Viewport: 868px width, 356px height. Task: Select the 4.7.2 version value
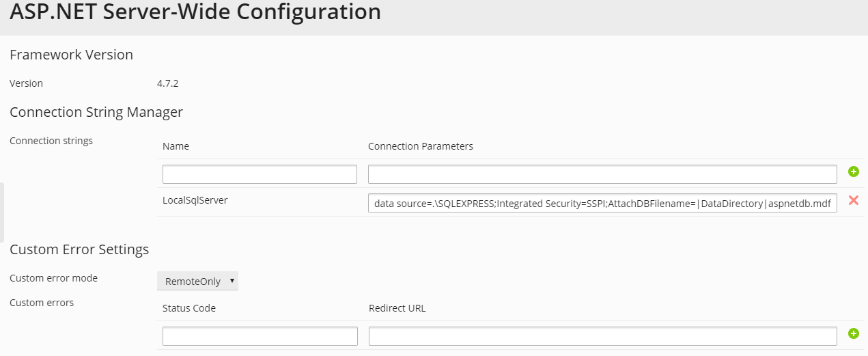coord(168,83)
